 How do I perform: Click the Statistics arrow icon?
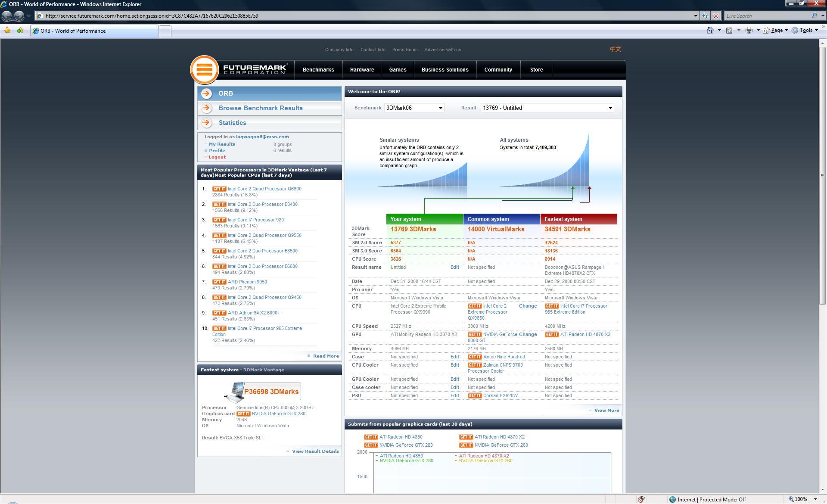point(207,123)
